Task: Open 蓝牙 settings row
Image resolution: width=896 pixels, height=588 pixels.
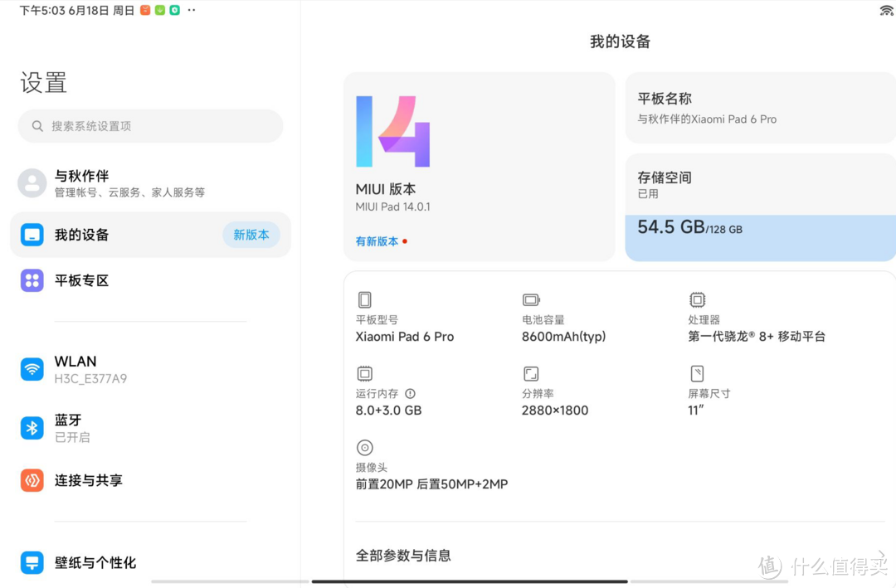Action: coord(150,428)
